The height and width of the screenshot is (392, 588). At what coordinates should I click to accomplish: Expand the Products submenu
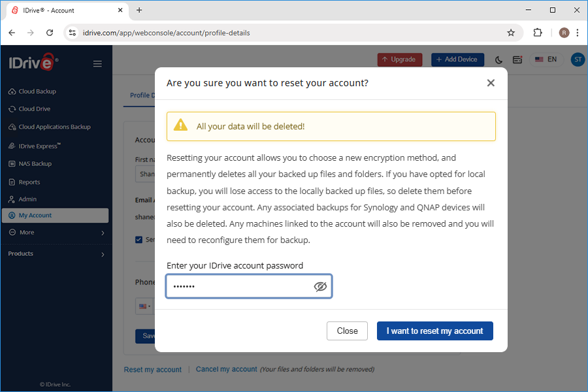point(55,254)
